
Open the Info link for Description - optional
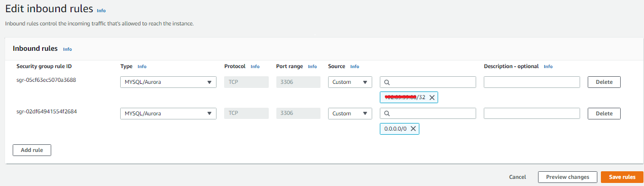pos(548,67)
